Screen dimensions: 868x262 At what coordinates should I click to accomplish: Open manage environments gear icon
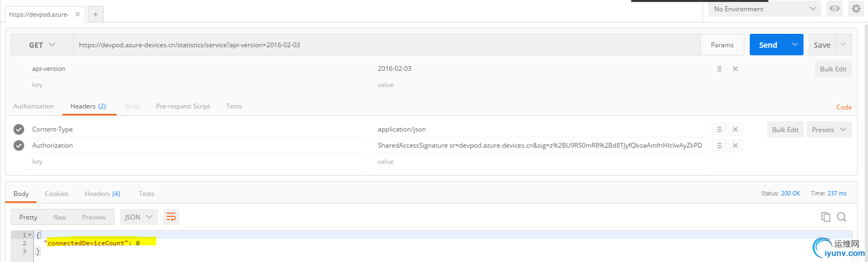[x=856, y=9]
